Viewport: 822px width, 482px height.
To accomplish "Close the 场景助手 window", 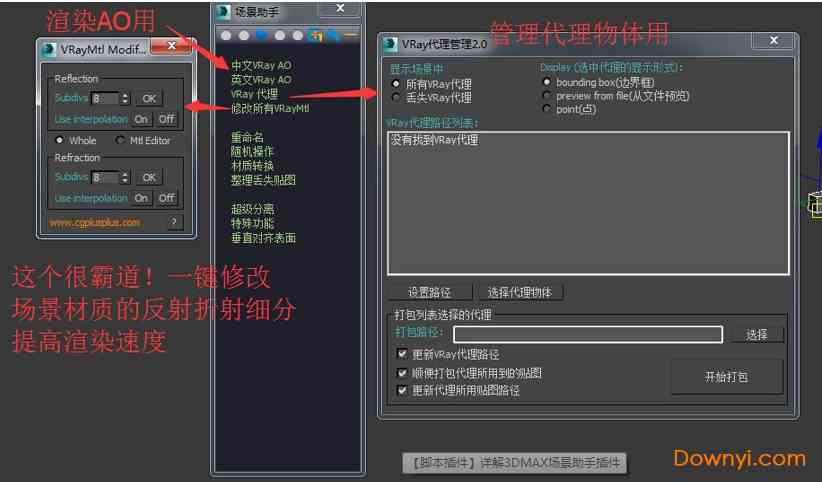I will [x=340, y=8].
